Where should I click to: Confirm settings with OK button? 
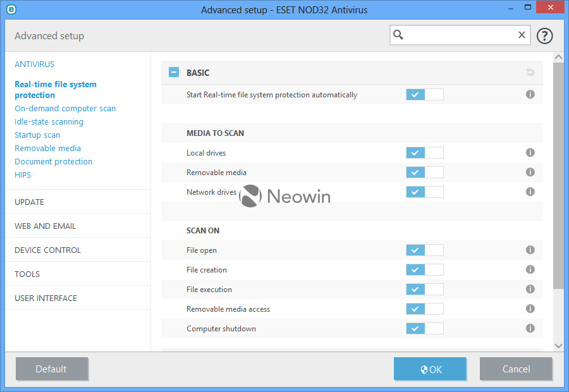point(430,369)
